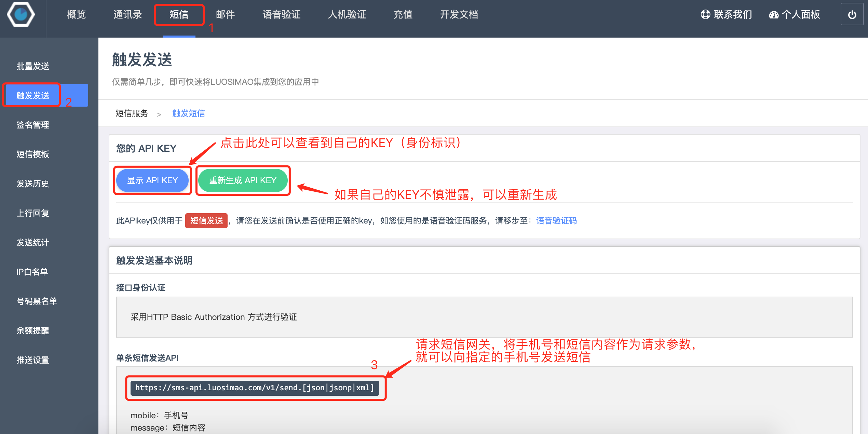This screenshot has width=868, height=434.
Task: Click the dashboard icon beside 个人面板
Action: pyautogui.click(x=774, y=15)
